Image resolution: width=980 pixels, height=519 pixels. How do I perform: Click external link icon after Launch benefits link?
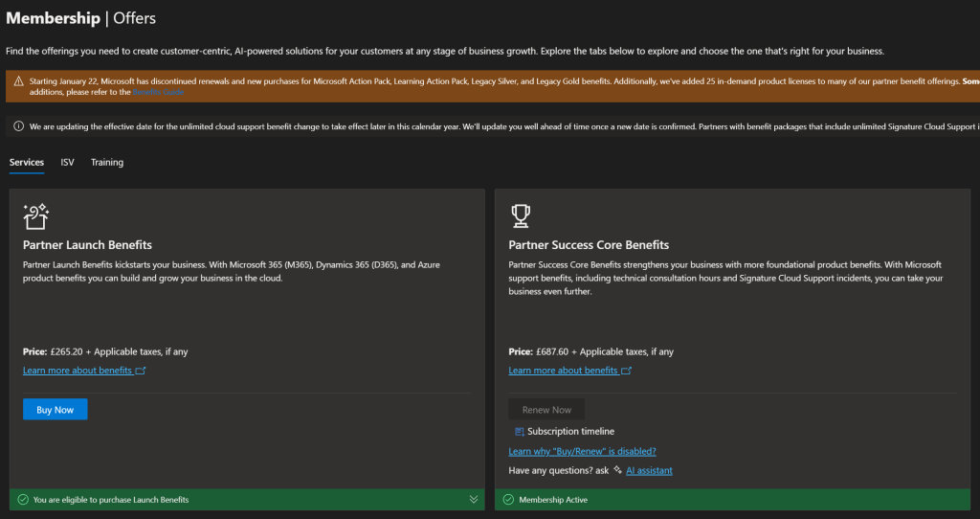point(141,371)
